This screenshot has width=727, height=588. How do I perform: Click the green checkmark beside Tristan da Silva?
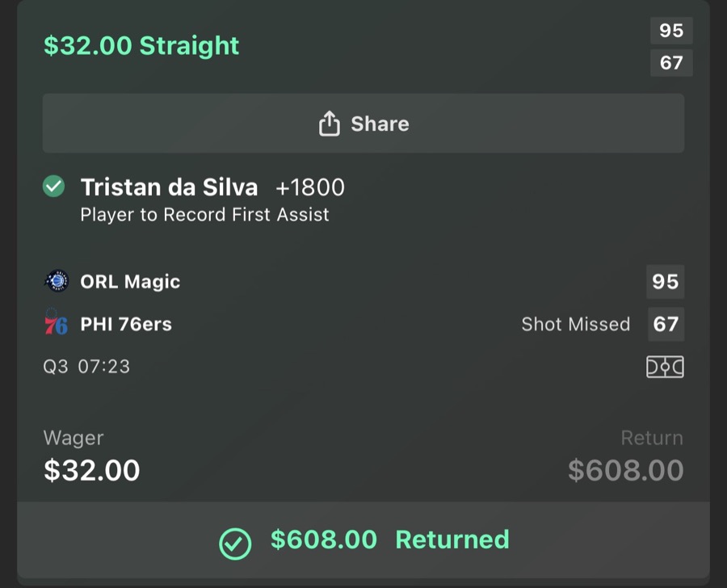pos(53,186)
